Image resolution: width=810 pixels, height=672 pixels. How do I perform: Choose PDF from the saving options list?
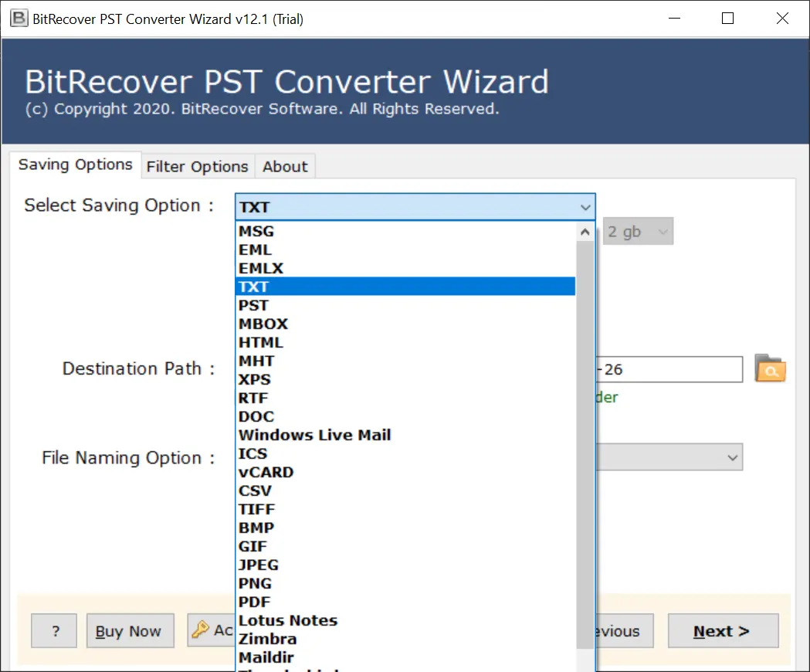255,602
